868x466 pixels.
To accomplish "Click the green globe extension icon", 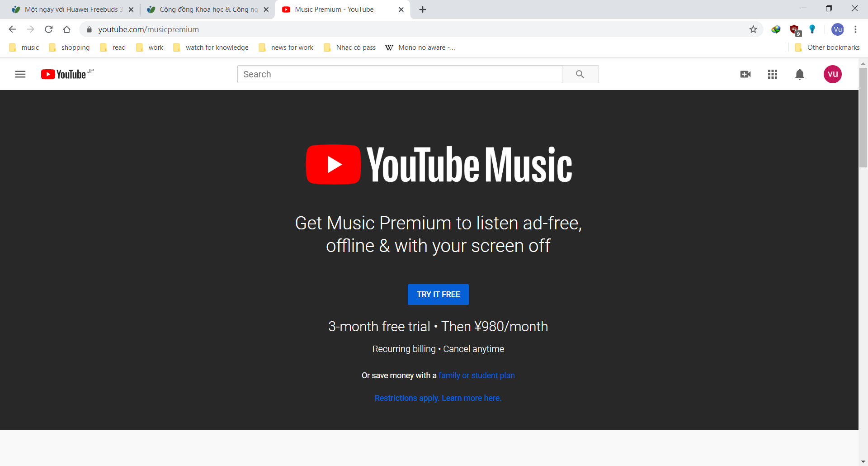I will (x=776, y=29).
